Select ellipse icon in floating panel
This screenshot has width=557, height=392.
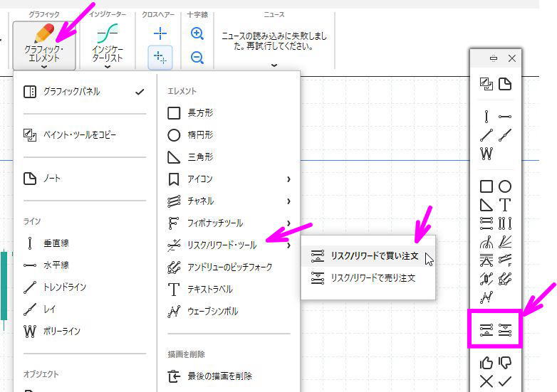coord(505,186)
